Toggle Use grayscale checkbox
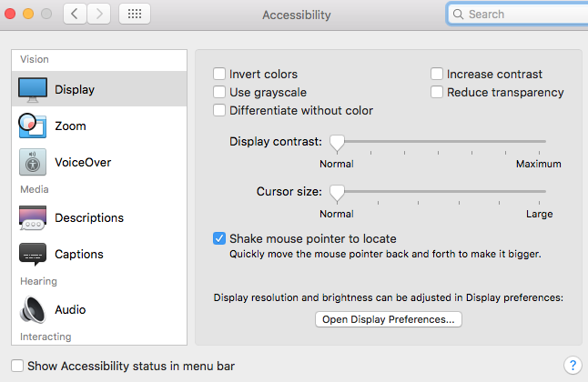This screenshot has width=588, height=382. coord(219,92)
